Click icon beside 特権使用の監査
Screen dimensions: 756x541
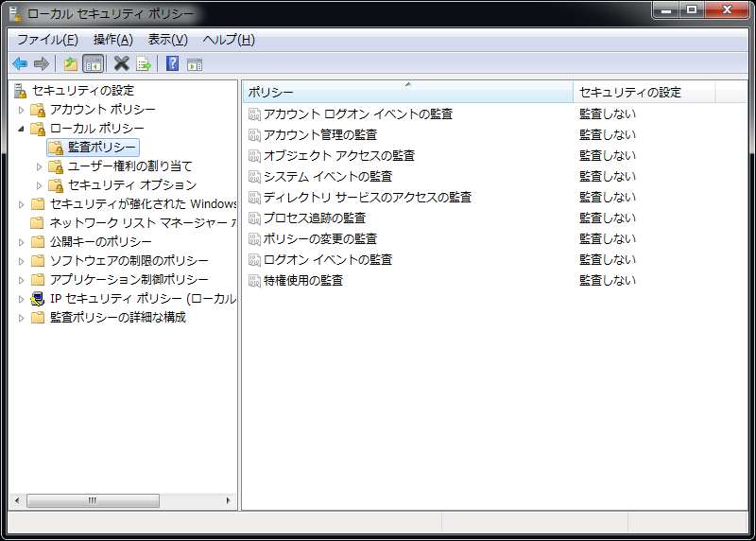tap(254, 280)
